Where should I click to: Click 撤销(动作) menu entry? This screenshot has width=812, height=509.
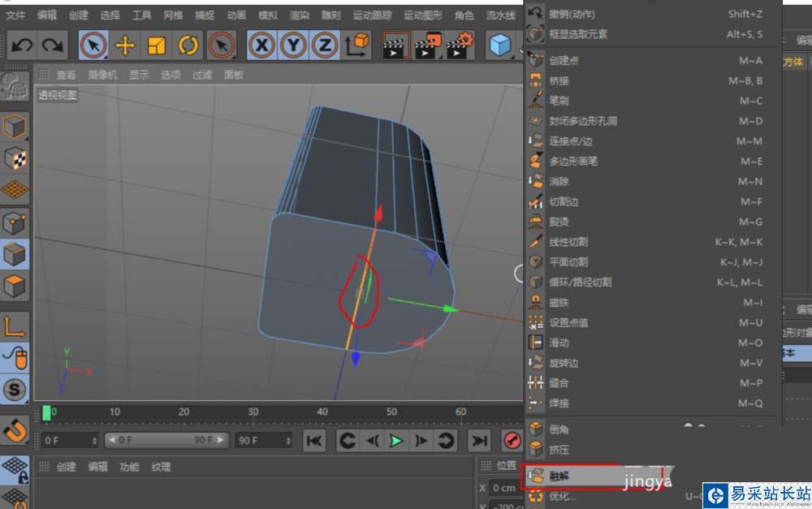point(651,15)
